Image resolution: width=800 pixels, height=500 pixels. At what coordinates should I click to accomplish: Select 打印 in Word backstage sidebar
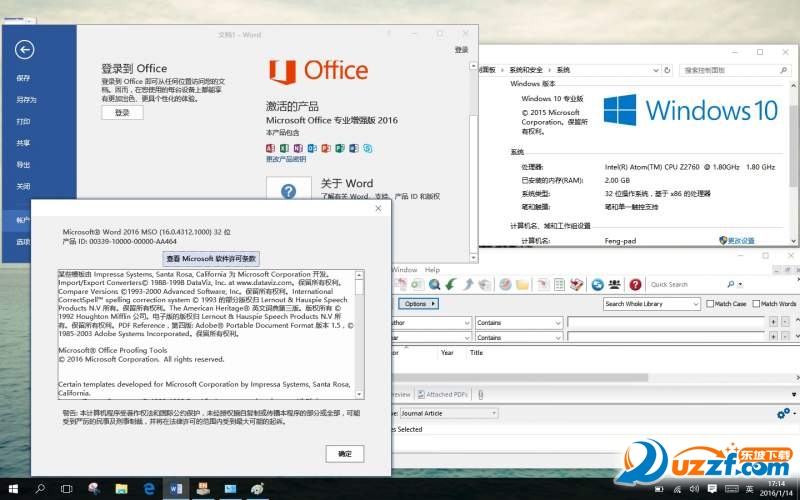click(x=23, y=121)
